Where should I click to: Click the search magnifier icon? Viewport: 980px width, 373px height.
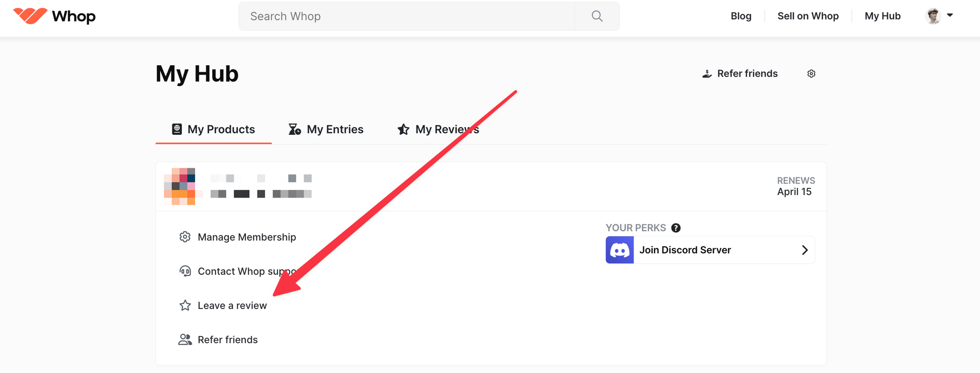(597, 16)
